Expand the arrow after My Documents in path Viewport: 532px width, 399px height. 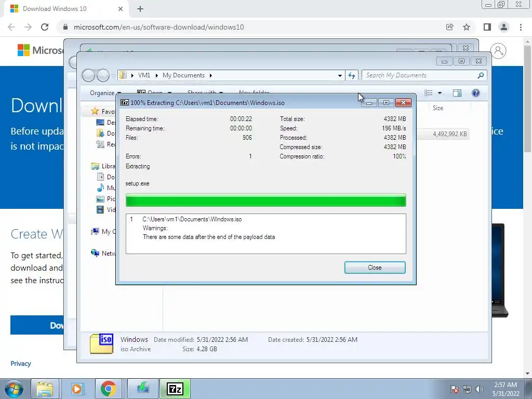pos(211,75)
